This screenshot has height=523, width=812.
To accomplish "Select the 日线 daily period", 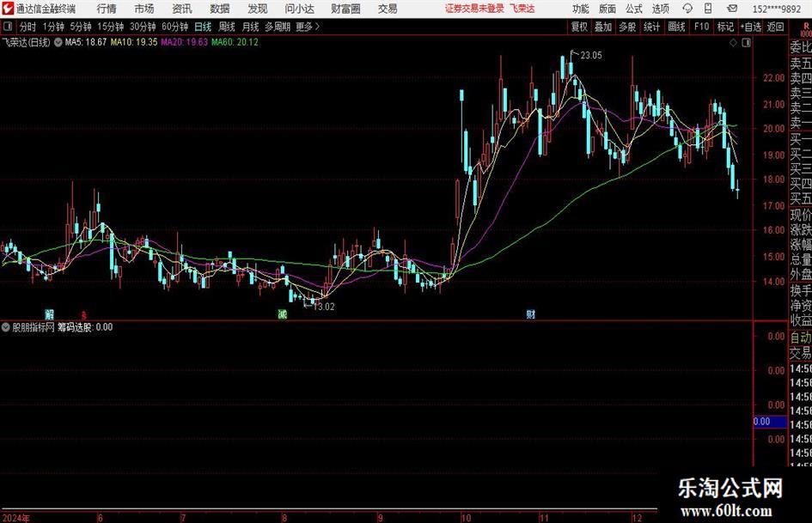I will [203, 27].
